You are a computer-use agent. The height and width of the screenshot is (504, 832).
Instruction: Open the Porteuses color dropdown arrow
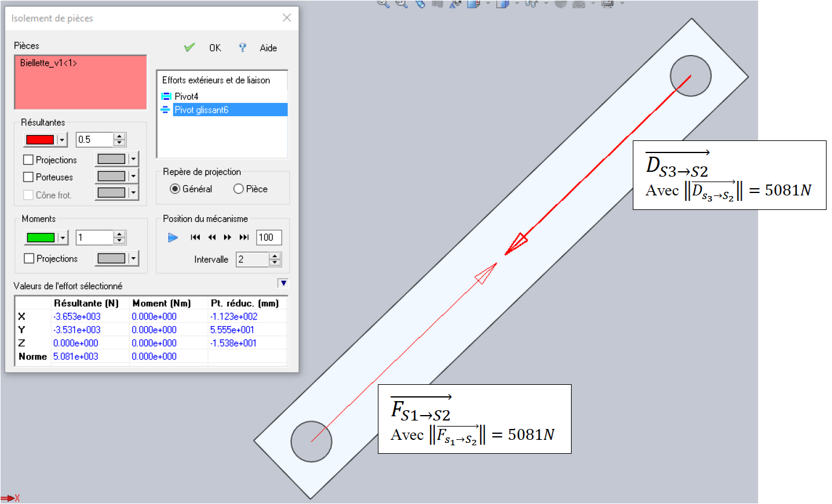pos(133,177)
